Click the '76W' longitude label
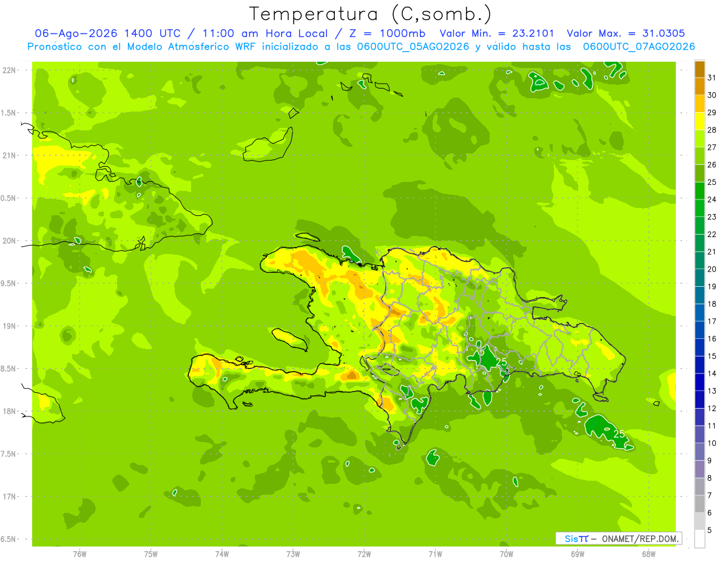This screenshot has width=728, height=562. [79, 554]
